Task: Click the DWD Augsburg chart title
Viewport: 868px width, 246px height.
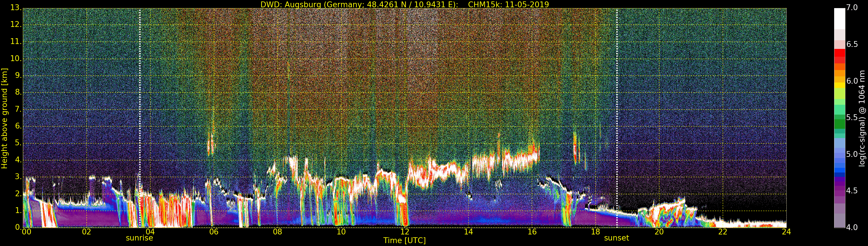Action: tap(405, 4)
